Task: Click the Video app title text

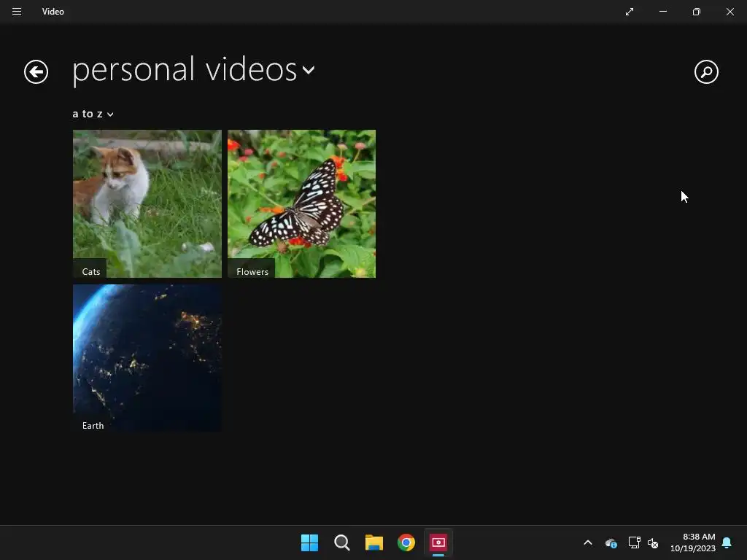Action: (x=53, y=12)
